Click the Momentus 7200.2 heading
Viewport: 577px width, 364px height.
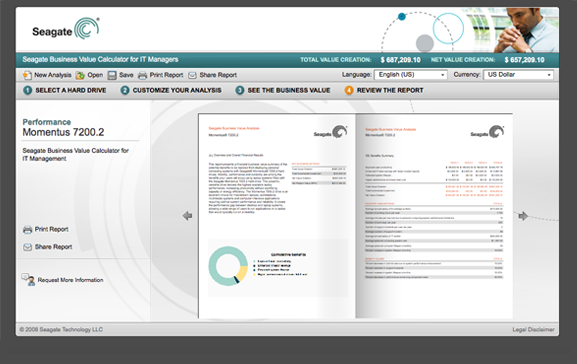point(63,132)
